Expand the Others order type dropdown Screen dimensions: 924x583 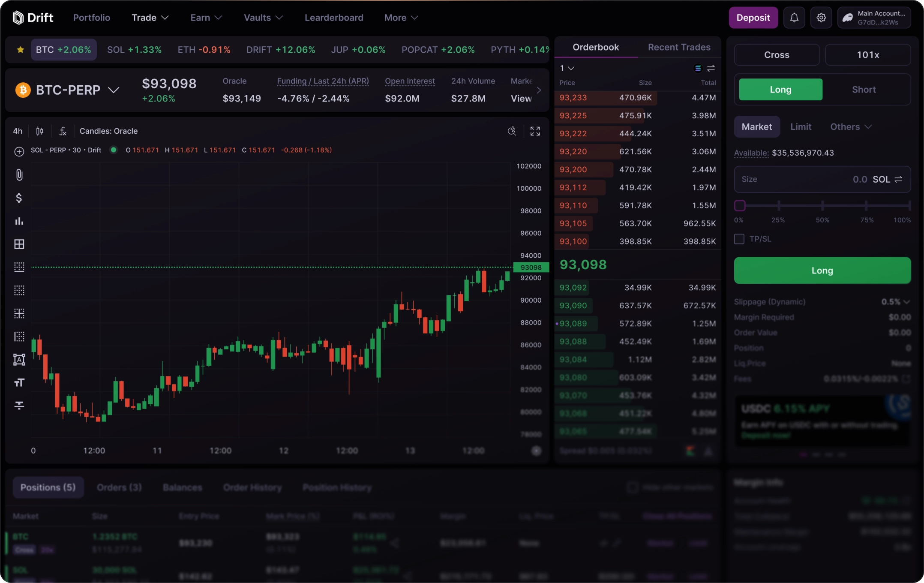pyautogui.click(x=851, y=126)
